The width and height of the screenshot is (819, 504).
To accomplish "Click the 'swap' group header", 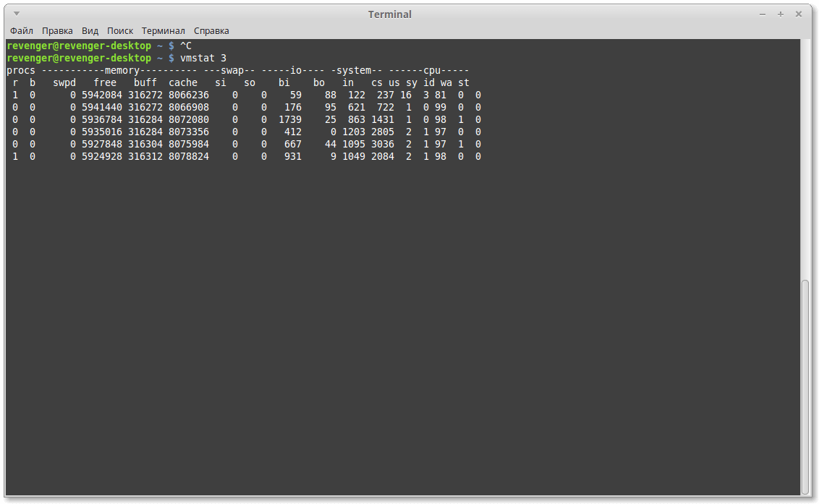I will (x=232, y=71).
